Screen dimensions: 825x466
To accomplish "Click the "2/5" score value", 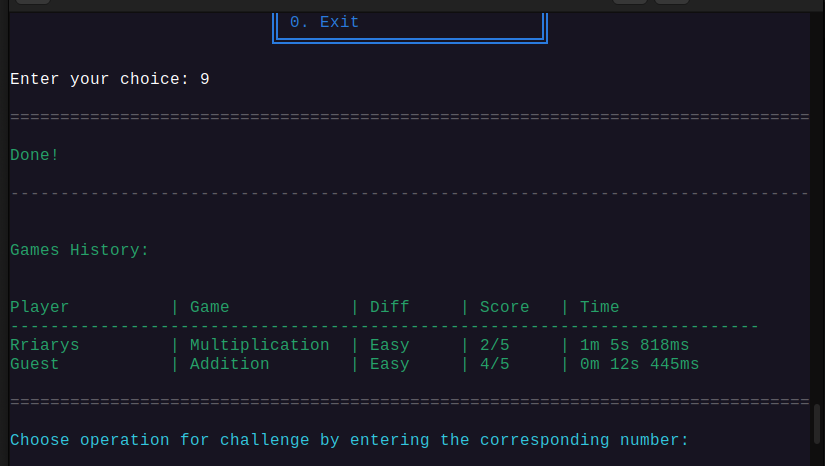I will pyautogui.click(x=495, y=345).
